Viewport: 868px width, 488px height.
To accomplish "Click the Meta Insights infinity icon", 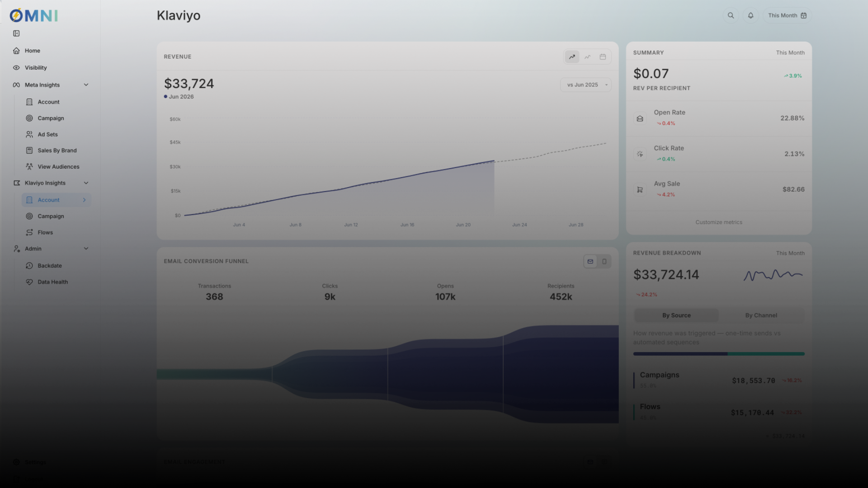I will click(x=16, y=85).
